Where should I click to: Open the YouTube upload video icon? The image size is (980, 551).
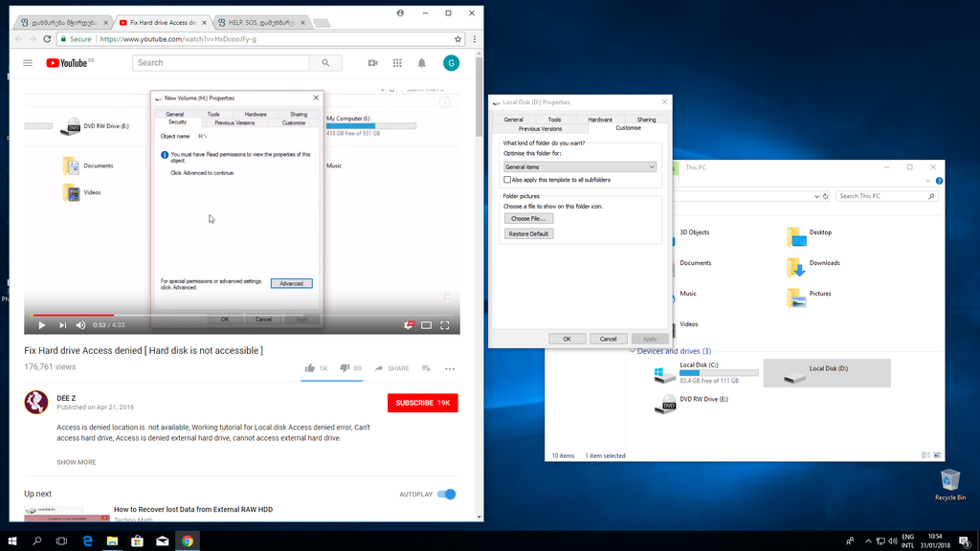[373, 63]
